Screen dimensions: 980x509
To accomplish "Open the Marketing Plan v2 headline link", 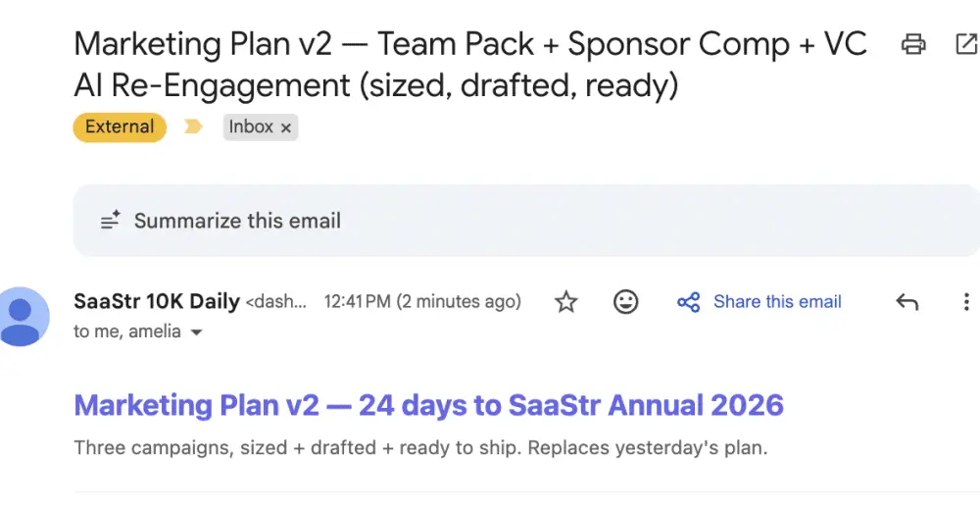I will click(x=428, y=405).
